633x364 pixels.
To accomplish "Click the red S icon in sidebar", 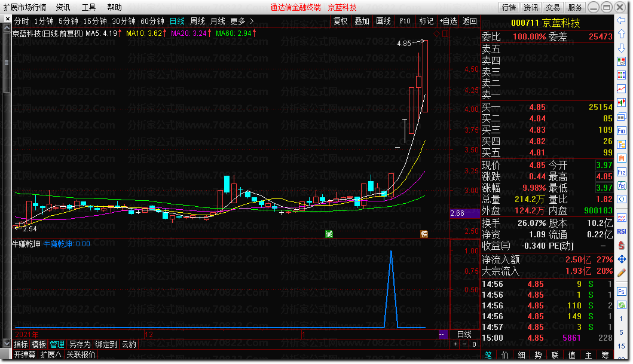I will click(x=621, y=244).
